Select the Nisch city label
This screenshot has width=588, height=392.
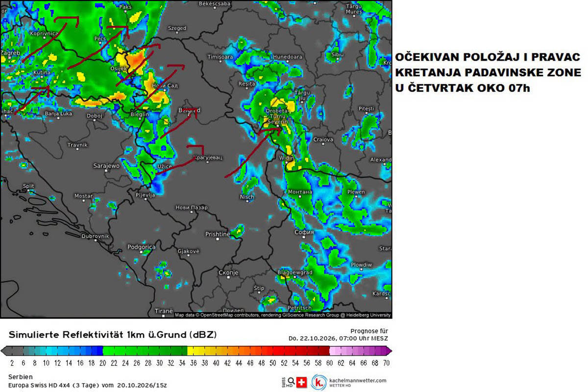(x=247, y=197)
